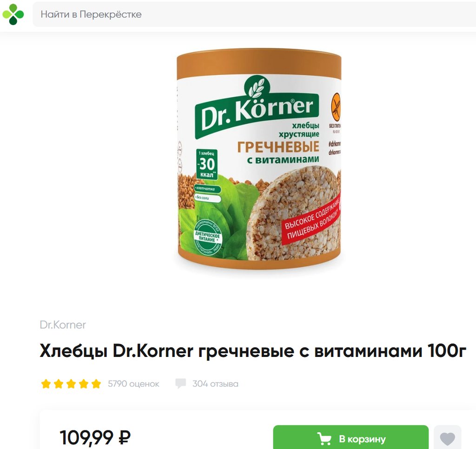Open the Dr.Korner brand link above the title
The image size is (476, 449).
pos(63,325)
